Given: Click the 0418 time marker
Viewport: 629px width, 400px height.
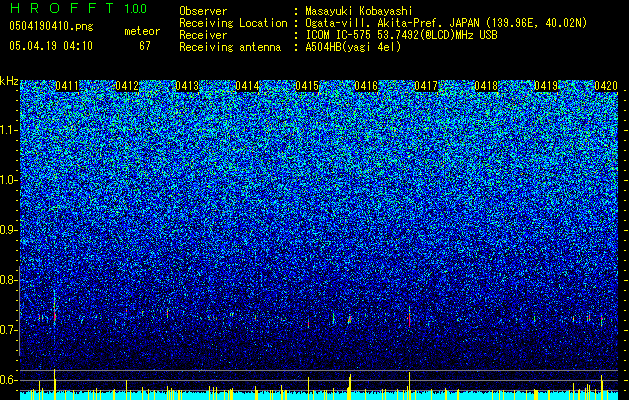Looking at the screenshot, I should [x=486, y=86].
